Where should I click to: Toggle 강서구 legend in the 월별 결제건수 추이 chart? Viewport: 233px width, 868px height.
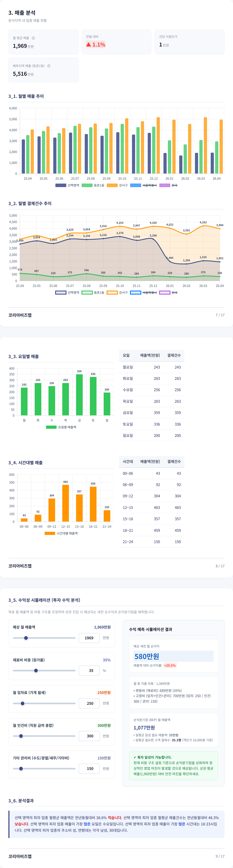click(117, 292)
